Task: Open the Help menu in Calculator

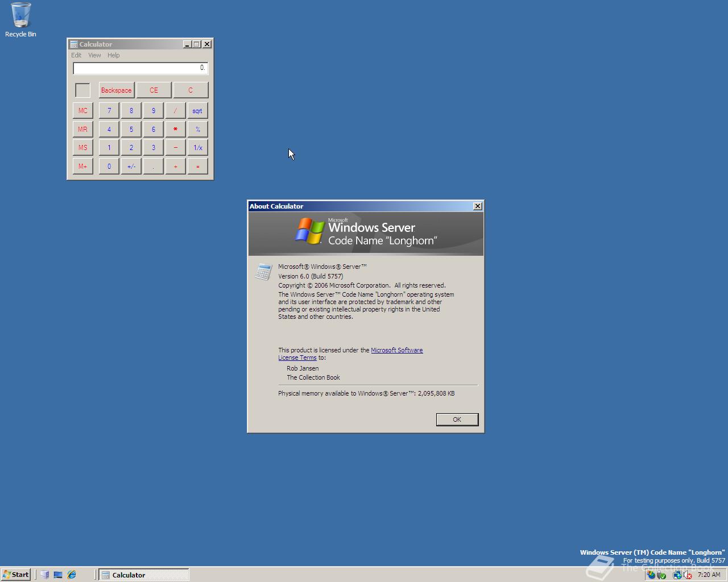Action: (x=113, y=55)
